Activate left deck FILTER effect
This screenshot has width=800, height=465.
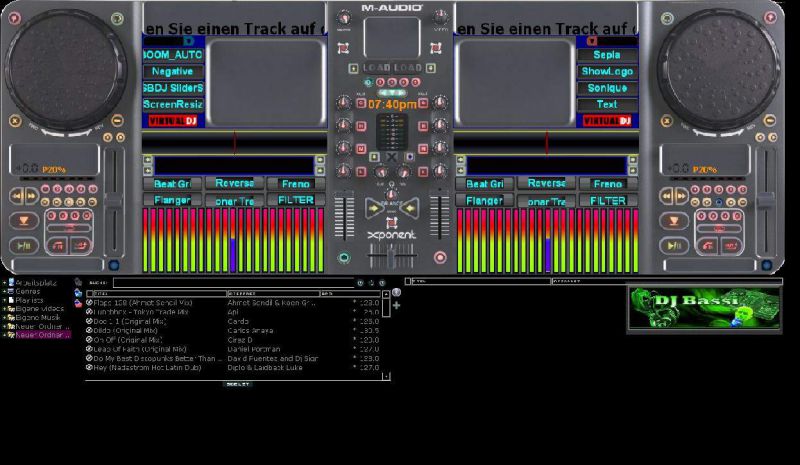coord(296,200)
